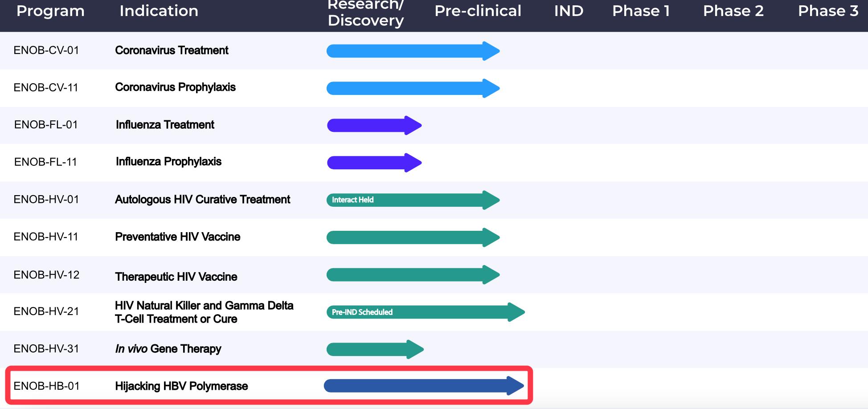The image size is (868, 409).
Task: Click the Interact Held status label
Action: click(352, 200)
